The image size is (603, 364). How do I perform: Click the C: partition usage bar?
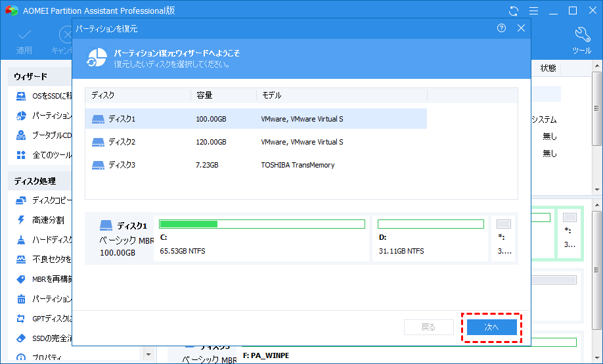pyautogui.click(x=262, y=224)
